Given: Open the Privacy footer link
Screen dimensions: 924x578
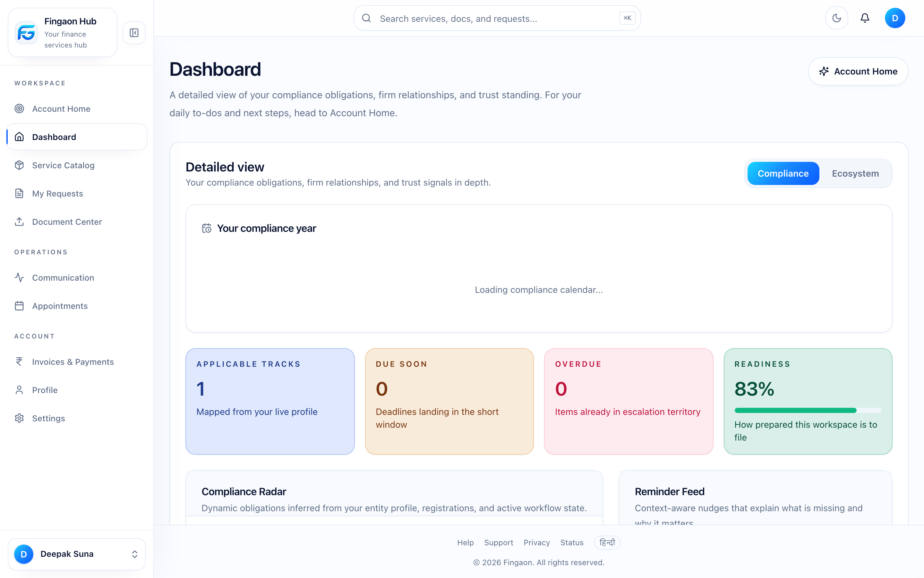Looking at the screenshot, I should [x=536, y=542].
